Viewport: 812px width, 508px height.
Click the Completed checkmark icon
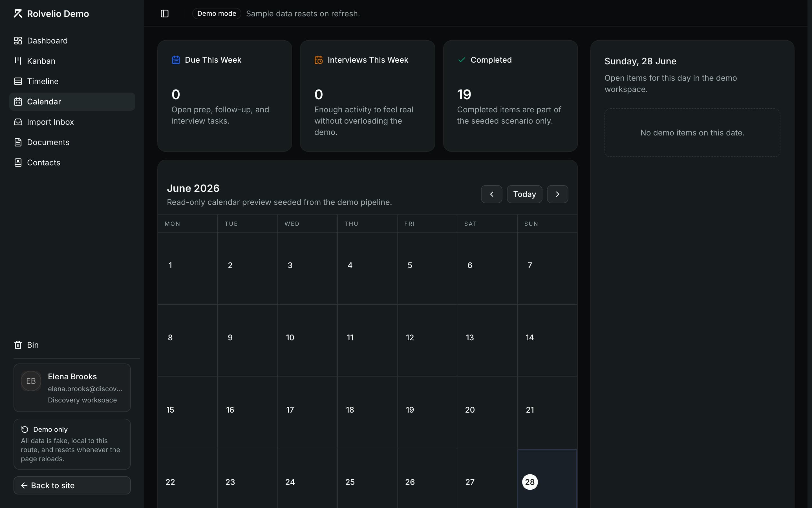pyautogui.click(x=462, y=60)
